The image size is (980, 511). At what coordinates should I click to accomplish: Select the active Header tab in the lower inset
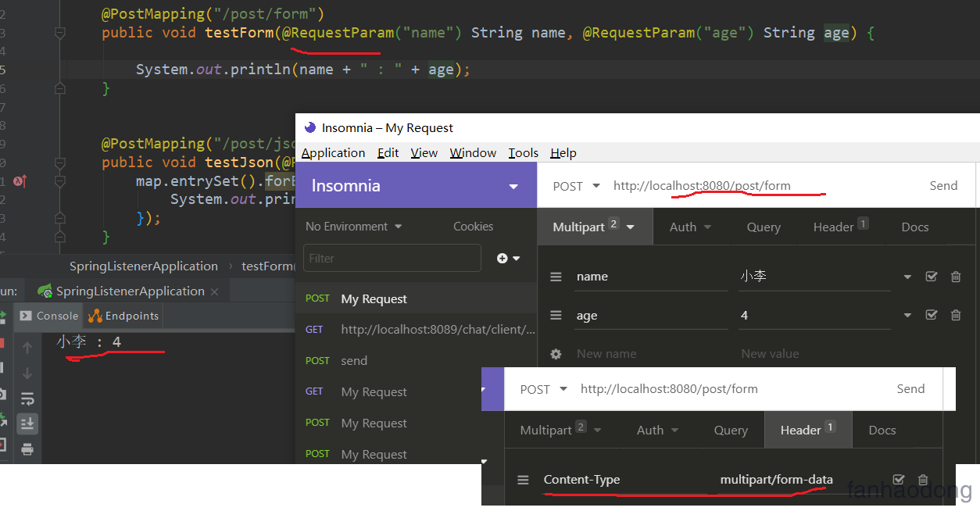coord(808,430)
